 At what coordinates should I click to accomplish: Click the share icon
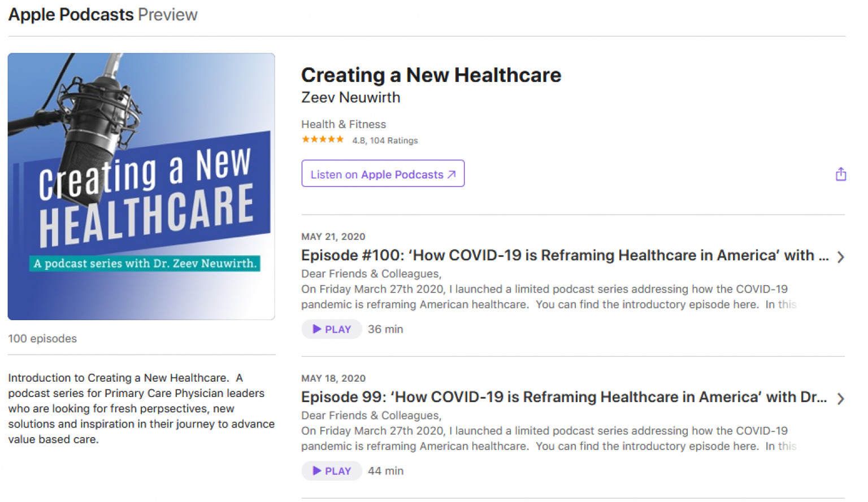(x=841, y=174)
